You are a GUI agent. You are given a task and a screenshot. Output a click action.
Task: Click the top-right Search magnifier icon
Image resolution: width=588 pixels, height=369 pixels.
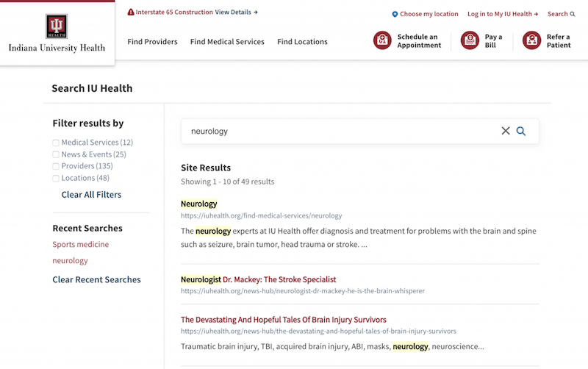click(573, 14)
